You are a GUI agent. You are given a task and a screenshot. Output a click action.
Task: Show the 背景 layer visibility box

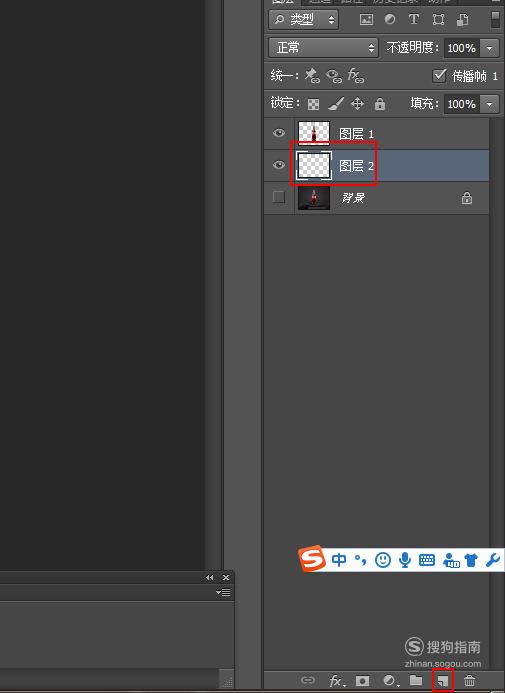[x=278, y=197]
